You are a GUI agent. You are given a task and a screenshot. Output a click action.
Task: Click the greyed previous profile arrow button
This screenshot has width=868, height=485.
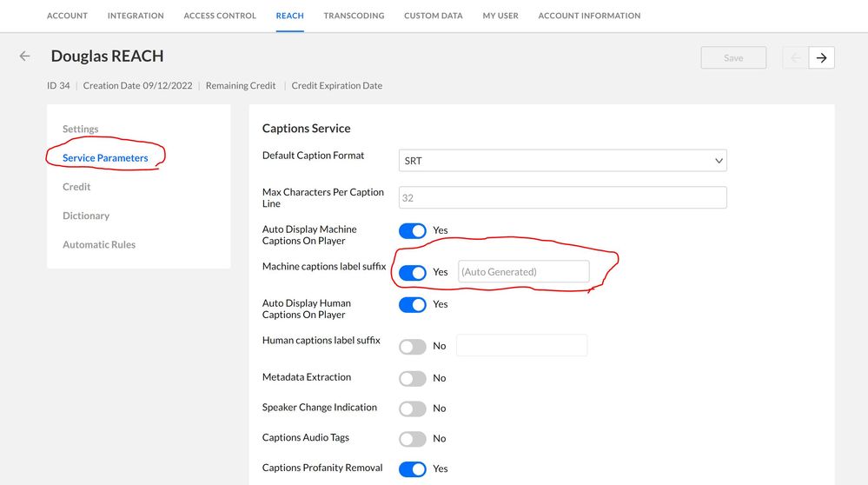[796, 57]
